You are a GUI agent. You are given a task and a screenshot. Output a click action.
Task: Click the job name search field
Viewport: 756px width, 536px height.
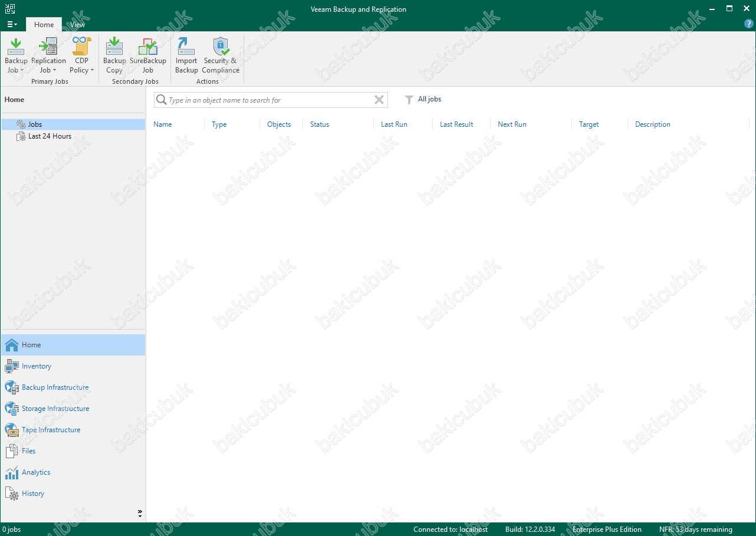(271, 100)
